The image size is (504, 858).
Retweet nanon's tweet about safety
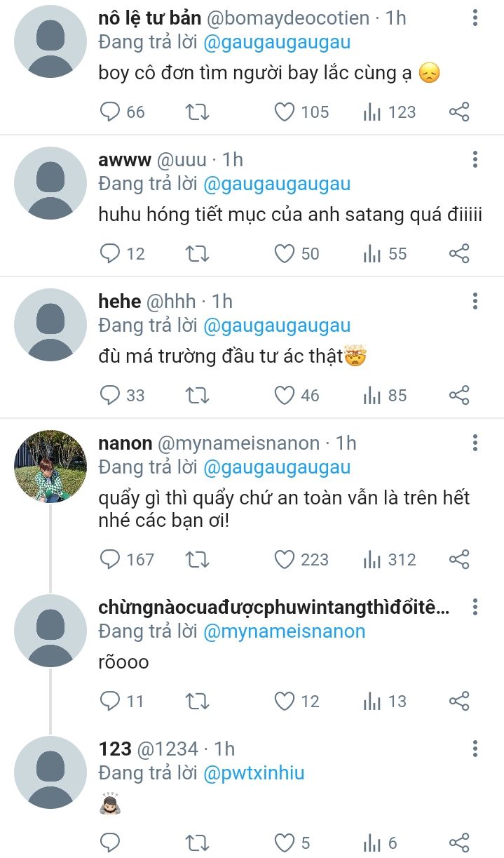197,559
